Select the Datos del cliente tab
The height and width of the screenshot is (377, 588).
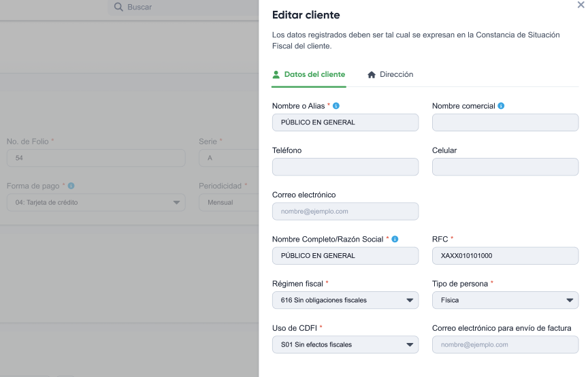coord(308,75)
